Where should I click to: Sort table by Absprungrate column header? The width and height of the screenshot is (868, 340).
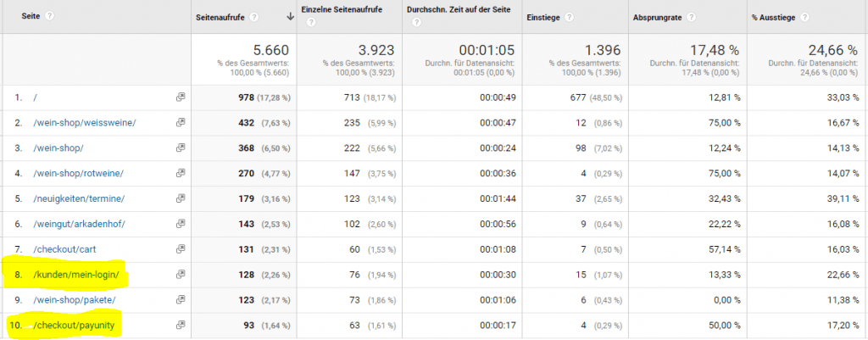658,17
